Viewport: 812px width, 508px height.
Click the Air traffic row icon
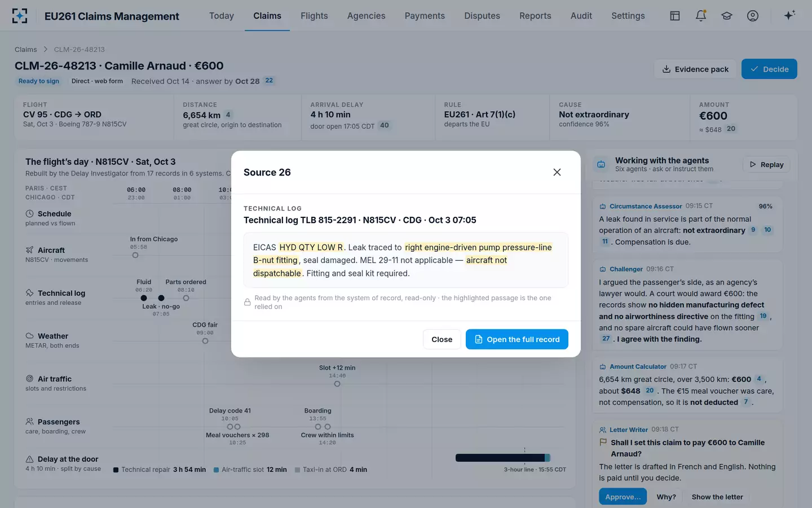point(29,379)
